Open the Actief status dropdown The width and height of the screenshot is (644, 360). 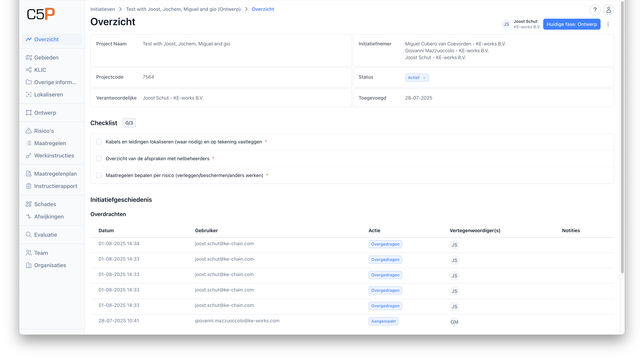coord(417,78)
